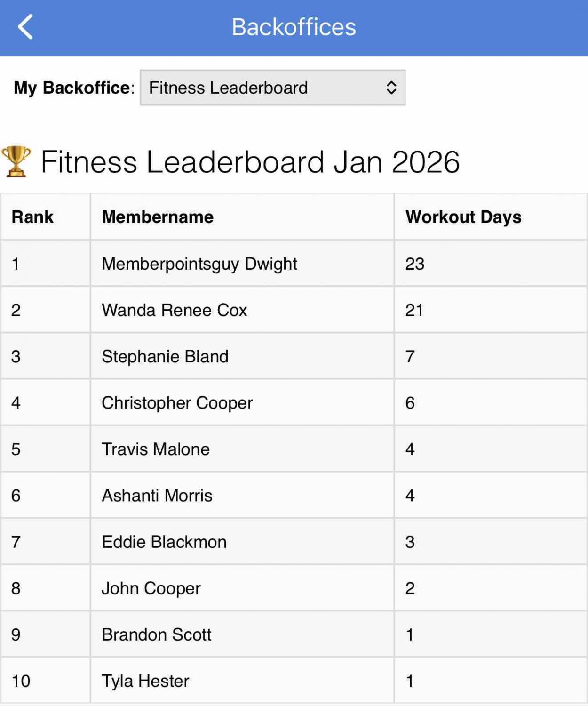Click the gold trophy icon

(x=16, y=161)
